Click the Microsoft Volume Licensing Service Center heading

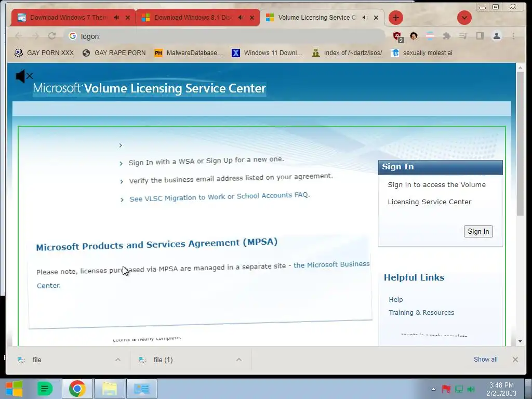149,88
